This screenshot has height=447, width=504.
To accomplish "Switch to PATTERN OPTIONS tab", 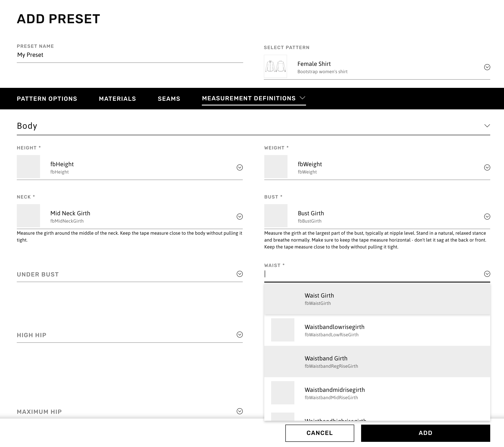I will pyautogui.click(x=47, y=98).
